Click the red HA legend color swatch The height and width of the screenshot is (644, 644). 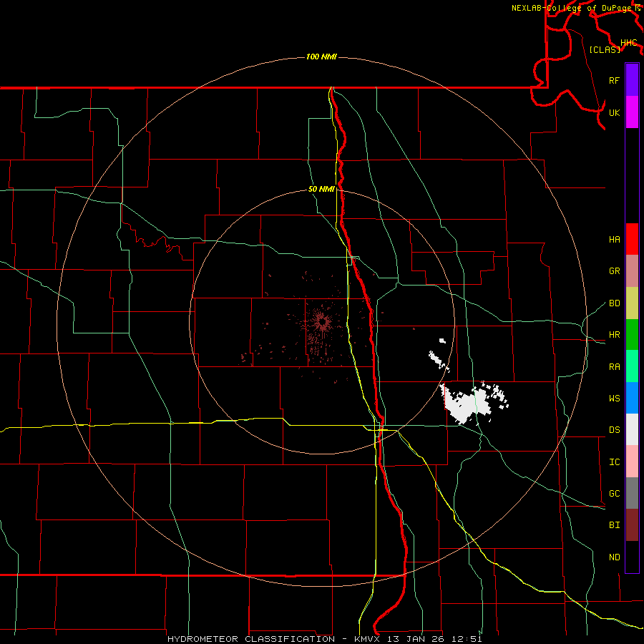[x=632, y=239]
